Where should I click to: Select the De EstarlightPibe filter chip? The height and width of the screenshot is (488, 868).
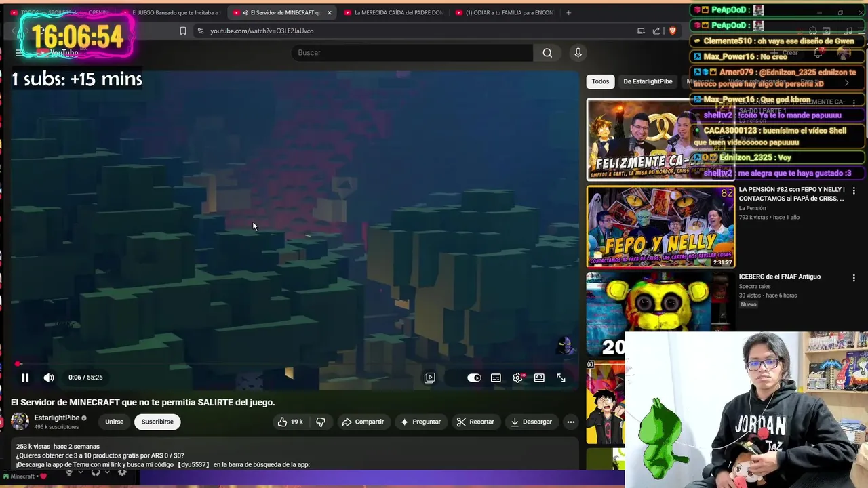click(648, 81)
